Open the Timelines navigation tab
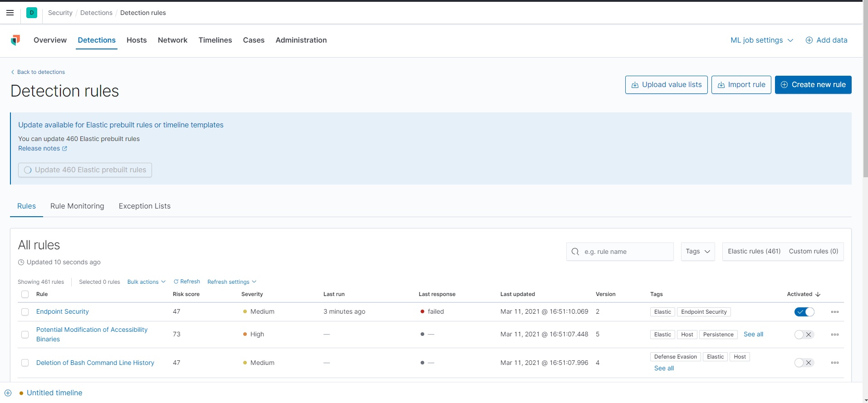This screenshot has height=403, width=868. coord(215,40)
